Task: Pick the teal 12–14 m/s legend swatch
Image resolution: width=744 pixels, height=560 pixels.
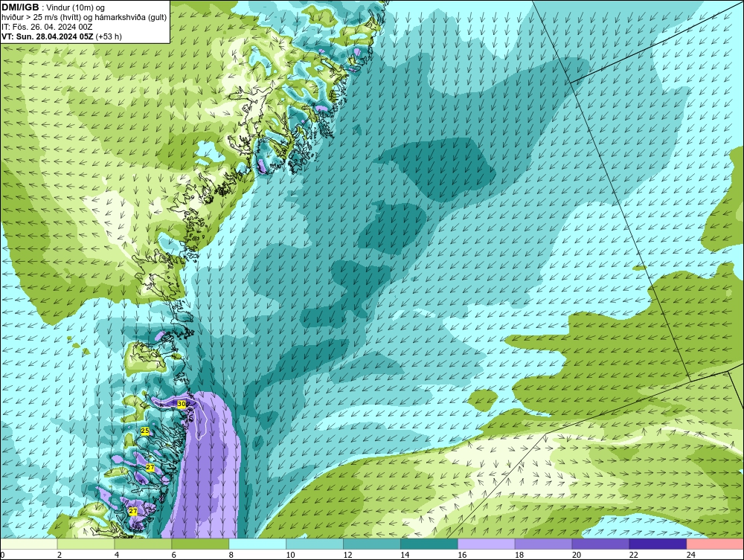Action: click(x=372, y=544)
